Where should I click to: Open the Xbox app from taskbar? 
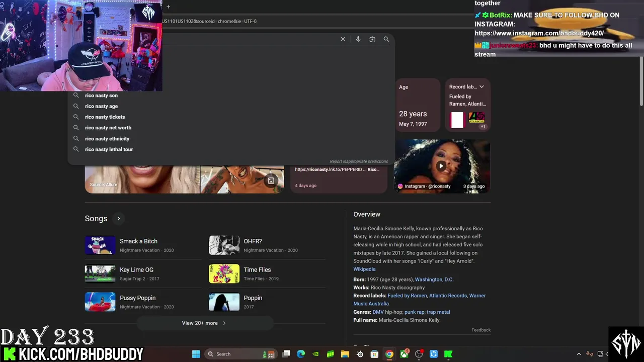click(x=404, y=354)
